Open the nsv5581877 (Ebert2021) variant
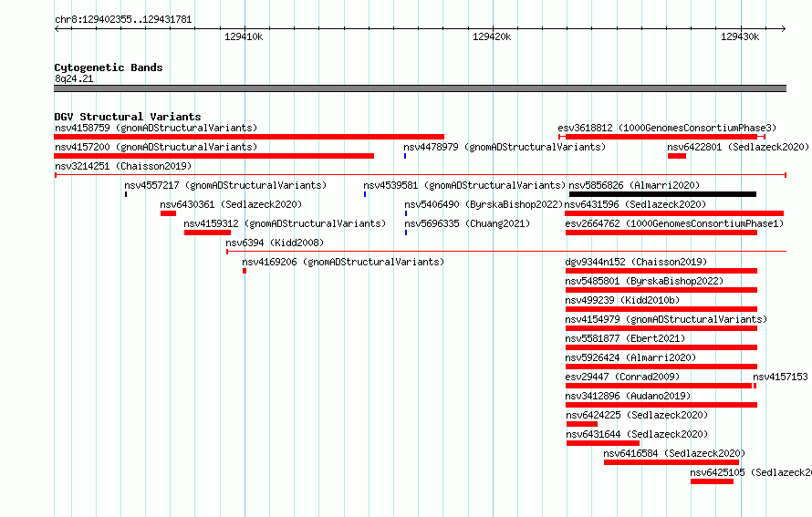Image resolution: width=812 pixels, height=517 pixels. 625,338
